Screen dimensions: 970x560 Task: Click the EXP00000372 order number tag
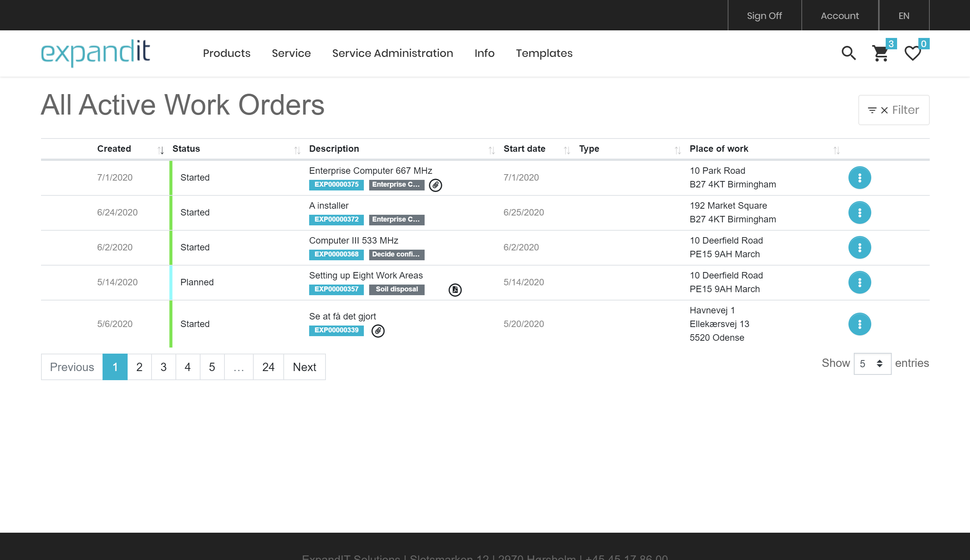336,220
